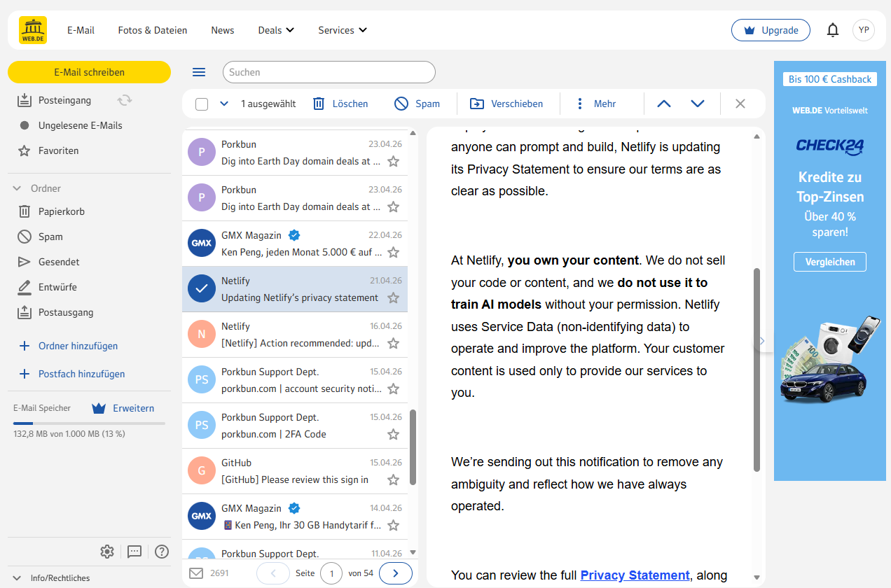Open the settings gear in the sidebar
This screenshot has height=588, width=891.
point(107,552)
